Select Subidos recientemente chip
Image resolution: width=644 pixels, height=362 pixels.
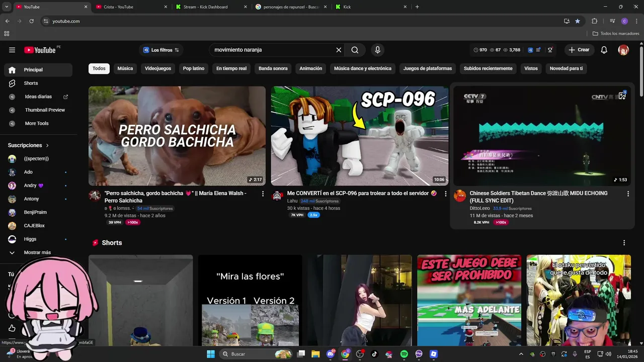[488, 68]
